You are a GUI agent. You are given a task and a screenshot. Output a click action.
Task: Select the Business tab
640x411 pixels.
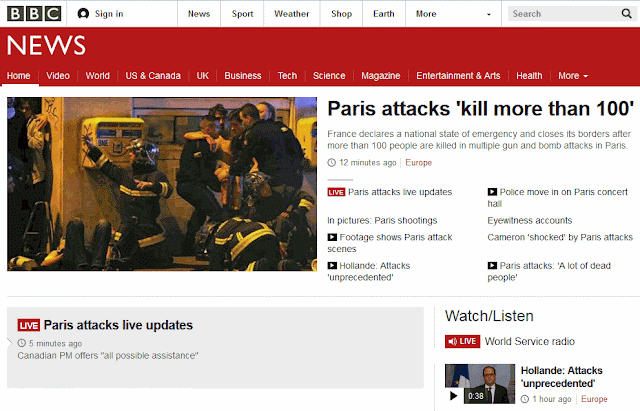pos(243,76)
